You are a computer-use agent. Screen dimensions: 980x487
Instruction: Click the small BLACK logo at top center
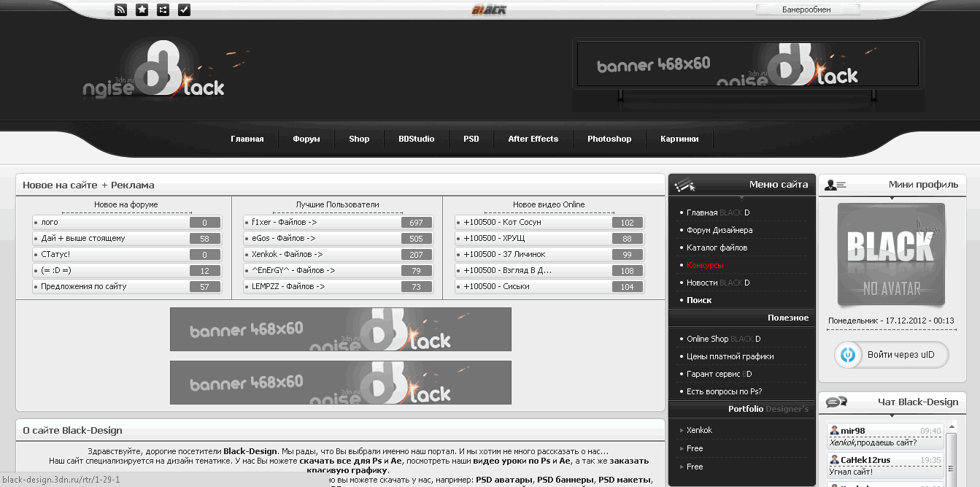tap(488, 9)
